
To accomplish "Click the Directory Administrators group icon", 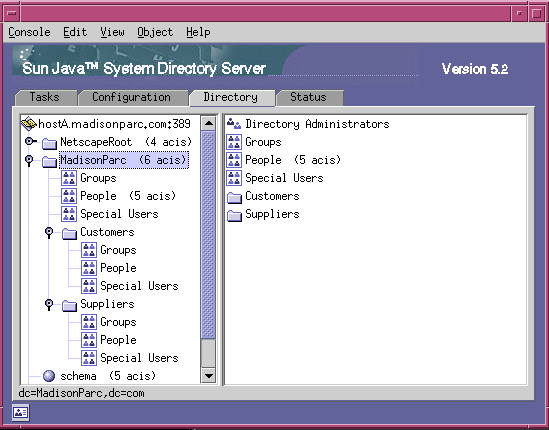I will (234, 124).
